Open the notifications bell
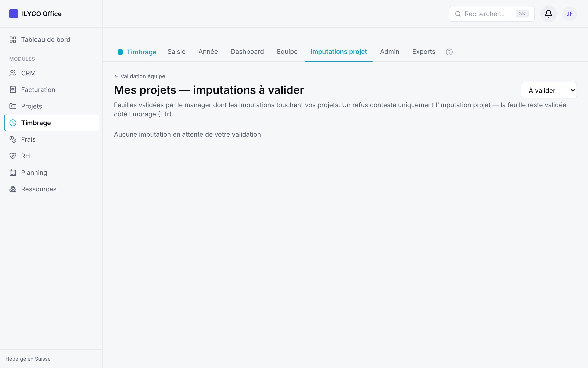 548,14
